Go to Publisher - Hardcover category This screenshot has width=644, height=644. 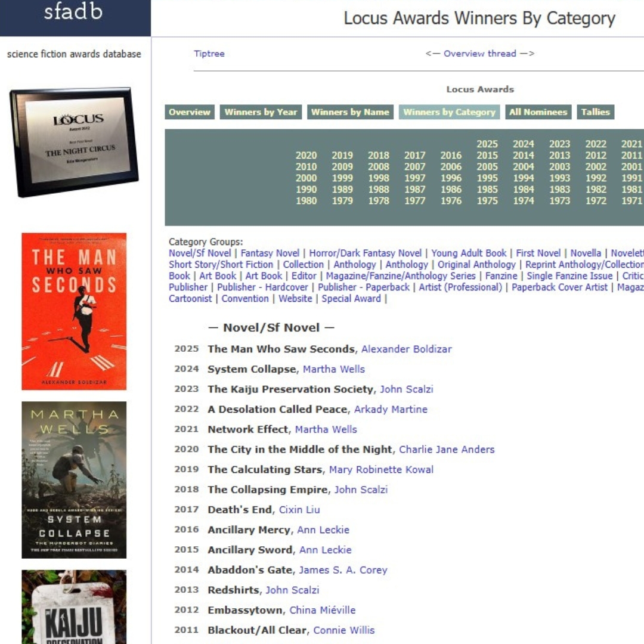(262, 287)
